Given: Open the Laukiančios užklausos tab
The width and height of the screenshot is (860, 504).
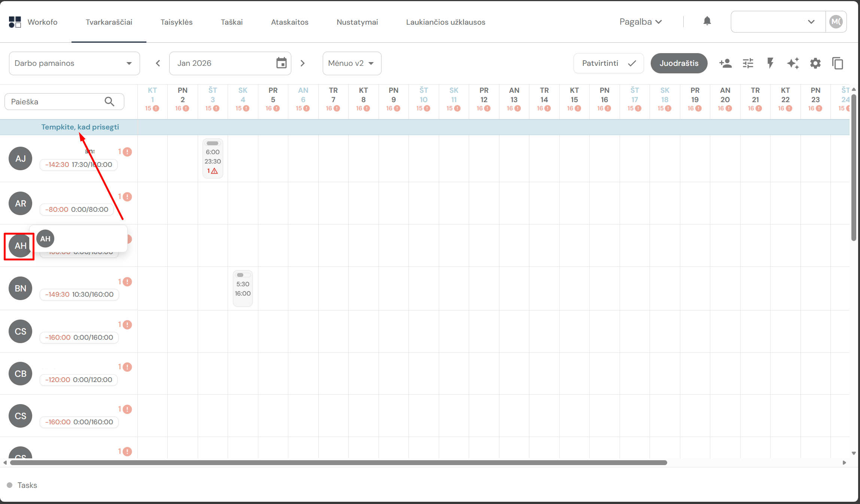Looking at the screenshot, I should point(445,22).
